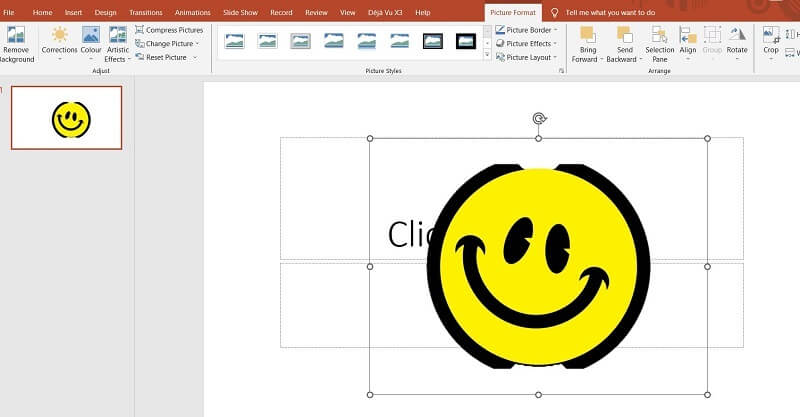Click the smiley face picture on slide
Viewport: 800px width, 417px height.
pos(538,266)
